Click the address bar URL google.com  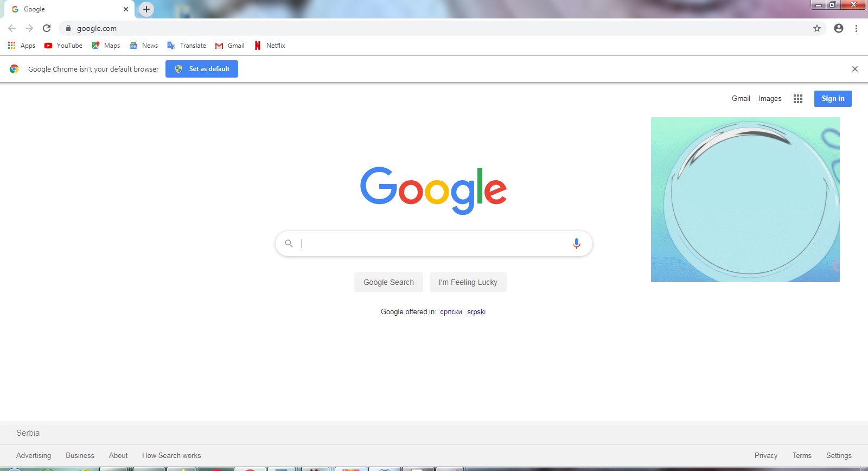(97, 28)
